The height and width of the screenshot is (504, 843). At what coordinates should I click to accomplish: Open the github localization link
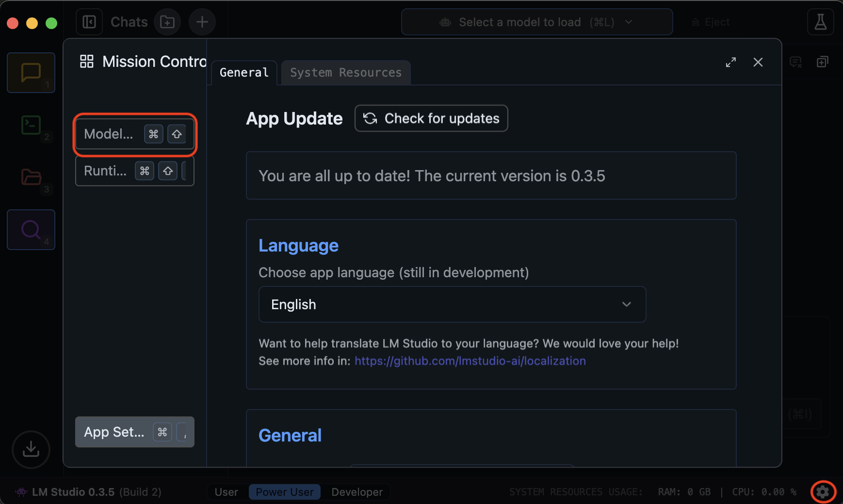(x=470, y=361)
